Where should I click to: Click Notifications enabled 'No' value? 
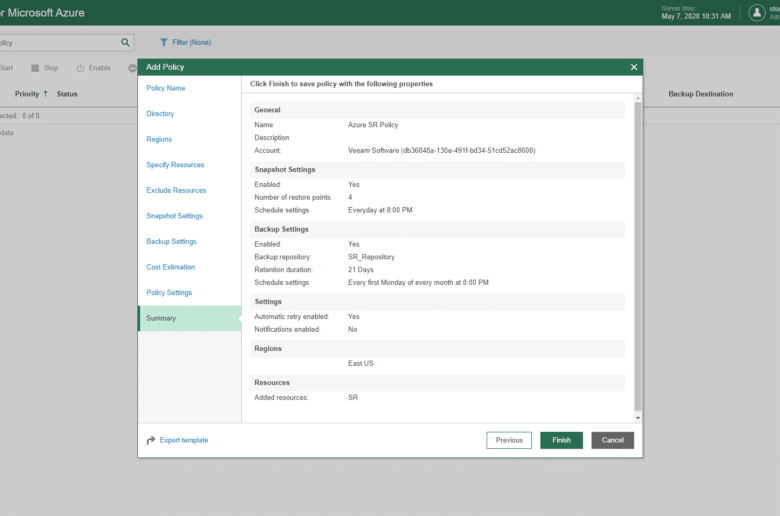(x=353, y=329)
